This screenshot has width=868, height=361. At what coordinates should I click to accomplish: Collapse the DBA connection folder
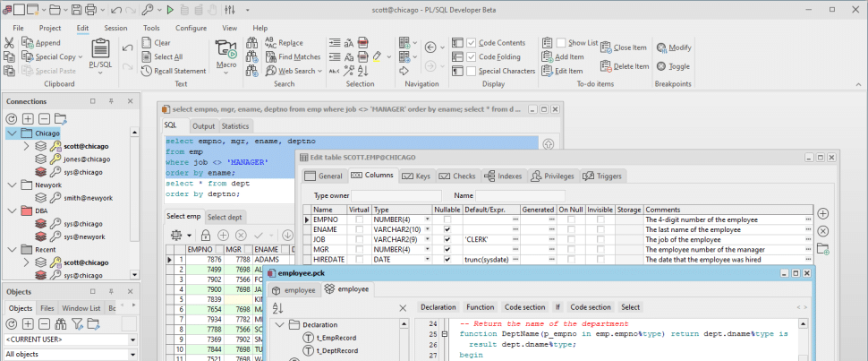point(12,211)
